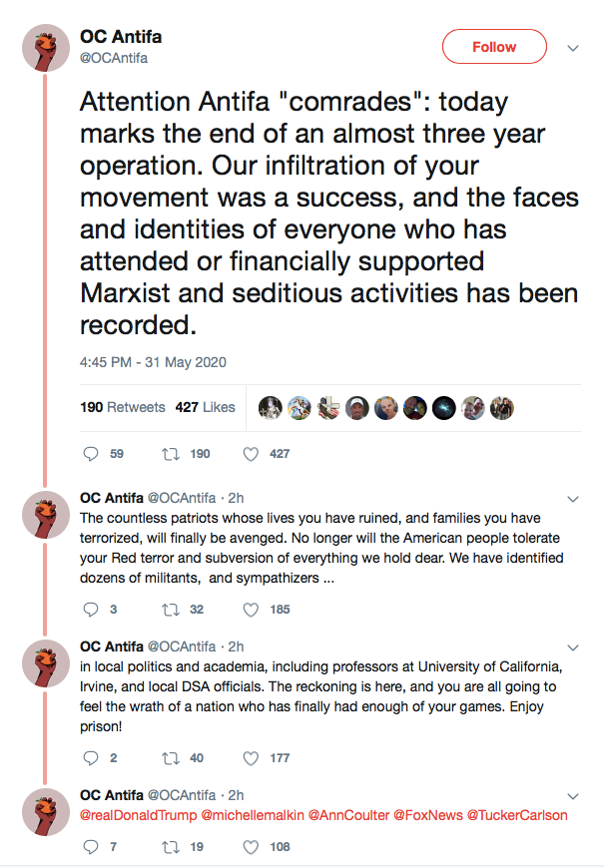Open options chevron on the mentions tweet
The width and height of the screenshot is (604, 868).
[573, 796]
